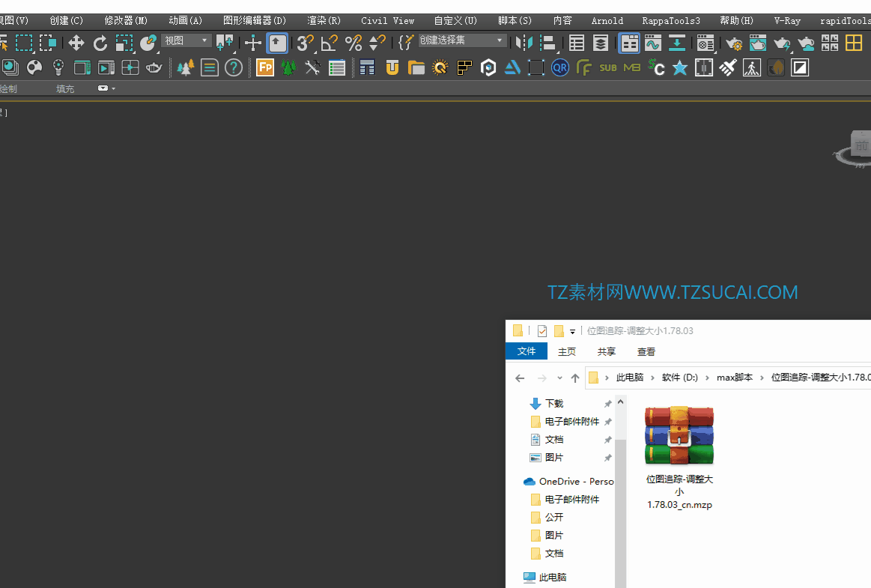Image resolution: width=871 pixels, height=588 pixels.
Task: Activate the Rotate tool
Action: [x=100, y=43]
